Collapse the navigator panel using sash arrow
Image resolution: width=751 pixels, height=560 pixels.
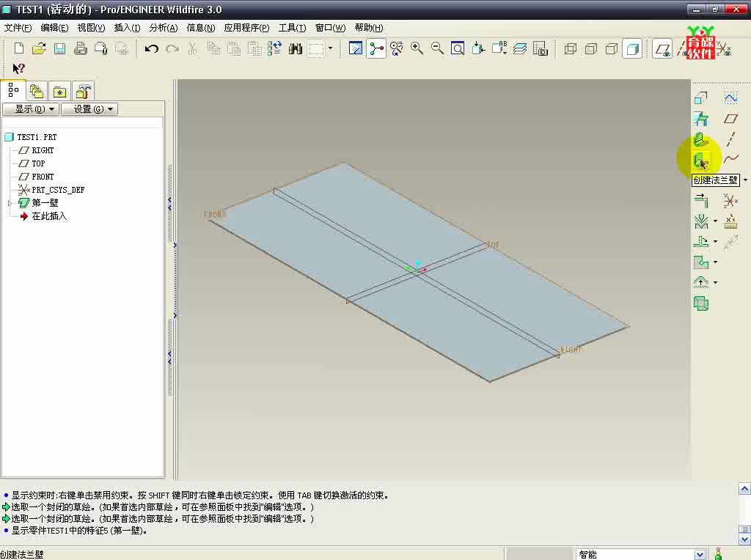[169, 204]
